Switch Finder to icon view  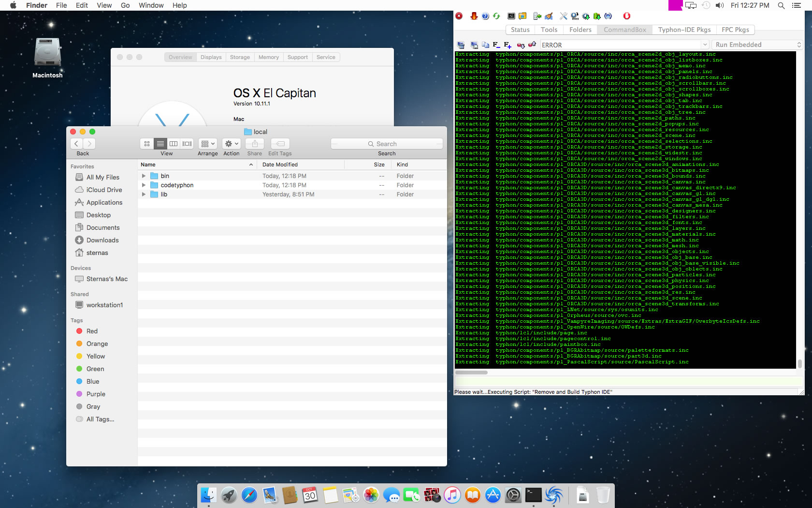coord(147,144)
